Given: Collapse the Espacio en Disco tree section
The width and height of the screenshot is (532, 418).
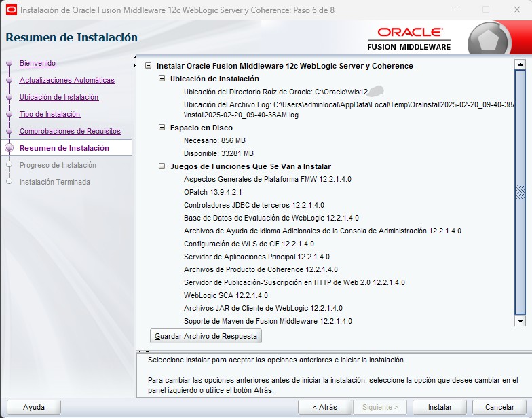Looking at the screenshot, I should pyautogui.click(x=161, y=128).
